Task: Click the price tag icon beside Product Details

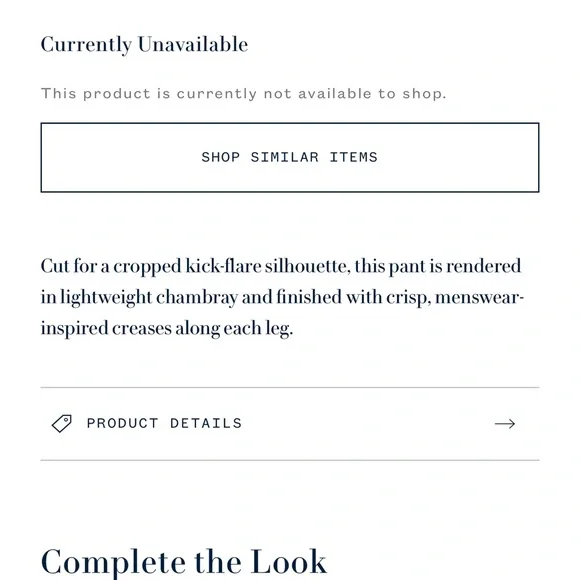Action: (x=62, y=423)
